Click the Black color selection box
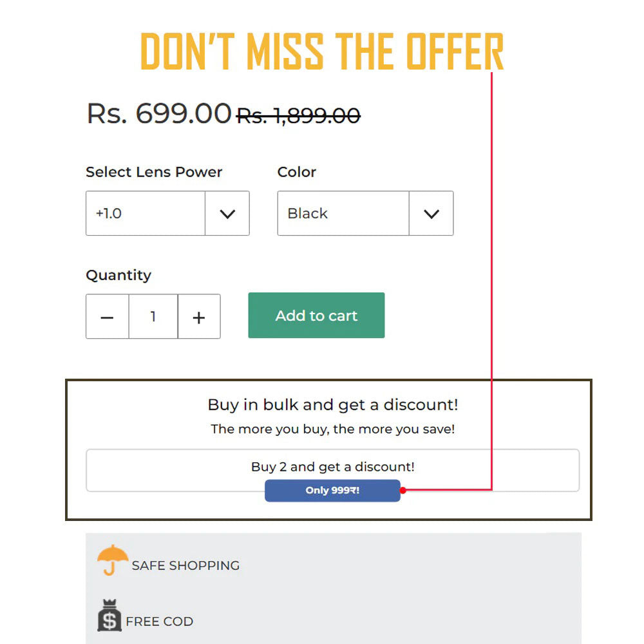The height and width of the screenshot is (644, 644). coord(343,213)
